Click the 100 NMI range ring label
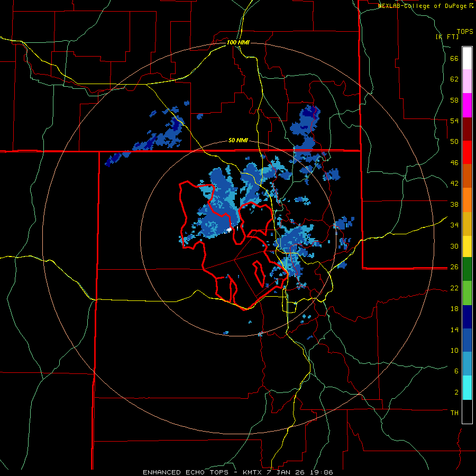 point(238,42)
